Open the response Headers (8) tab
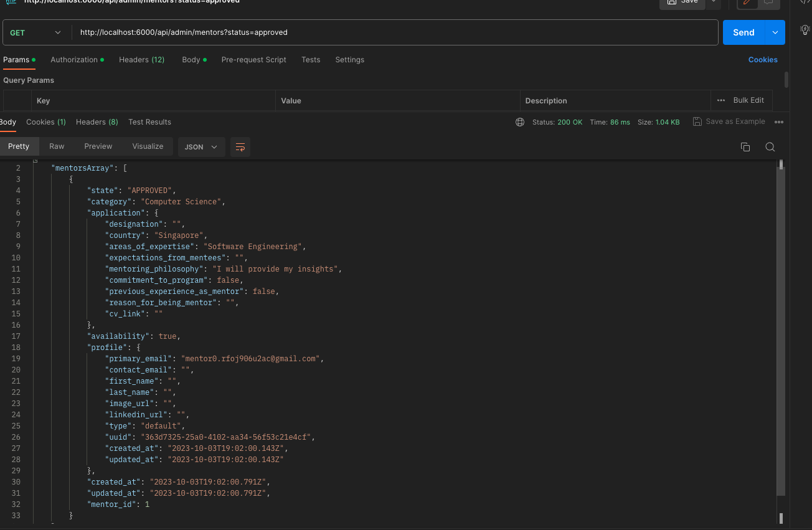The height and width of the screenshot is (530, 812). point(97,122)
